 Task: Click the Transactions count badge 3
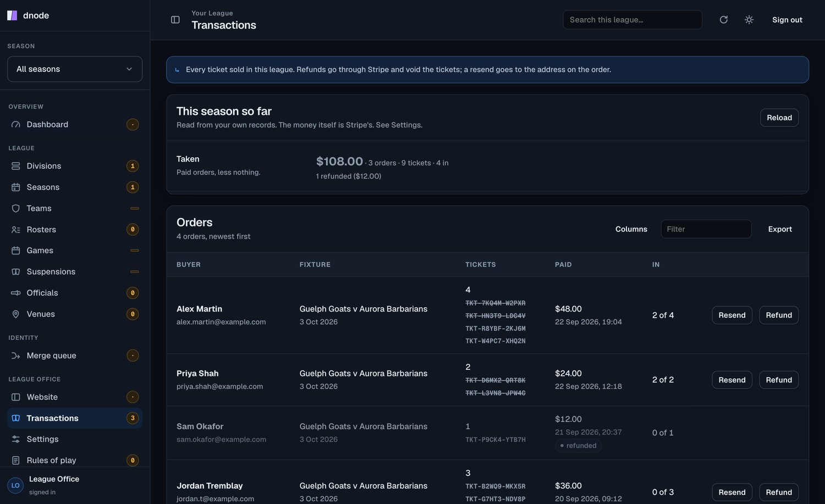pos(133,418)
